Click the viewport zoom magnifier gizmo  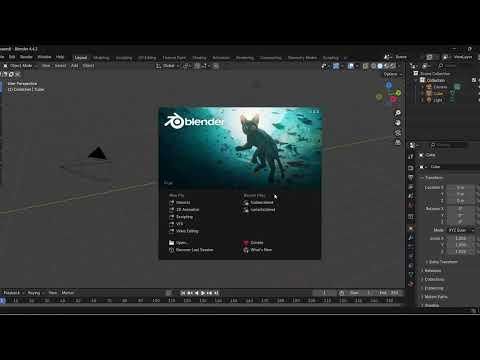point(398,113)
